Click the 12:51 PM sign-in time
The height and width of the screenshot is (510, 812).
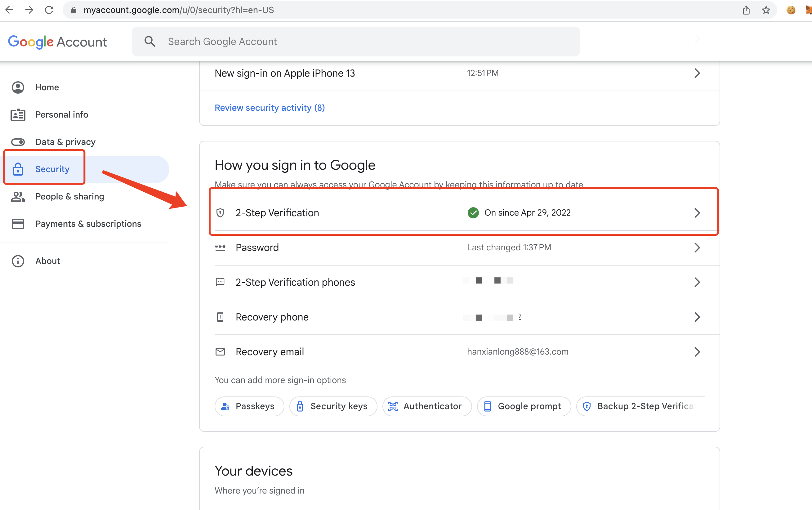point(483,73)
